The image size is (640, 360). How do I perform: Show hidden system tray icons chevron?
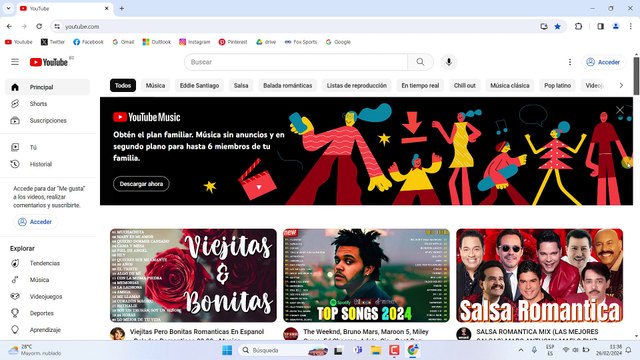[x=521, y=350]
